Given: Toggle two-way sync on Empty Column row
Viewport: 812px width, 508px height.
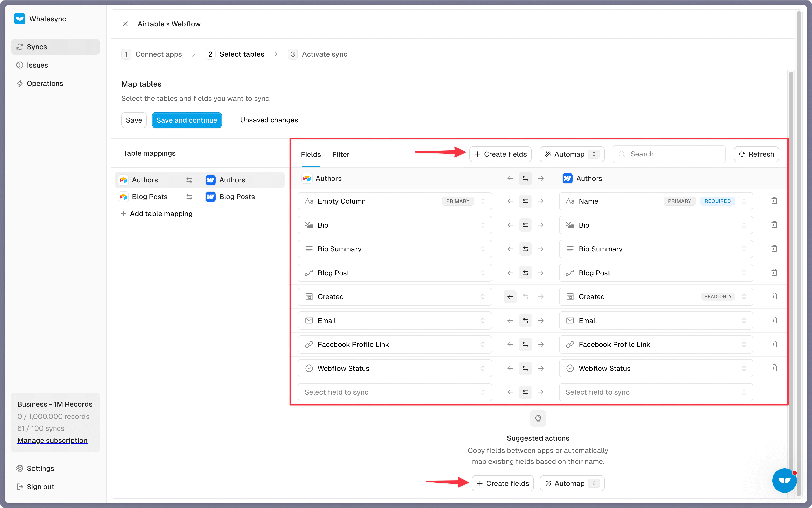Looking at the screenshot, I should 526,201.
